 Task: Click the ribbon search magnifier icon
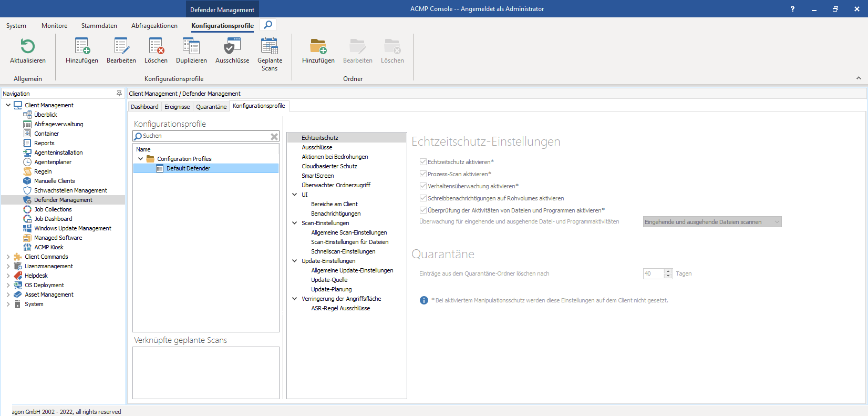click(268, 25)
